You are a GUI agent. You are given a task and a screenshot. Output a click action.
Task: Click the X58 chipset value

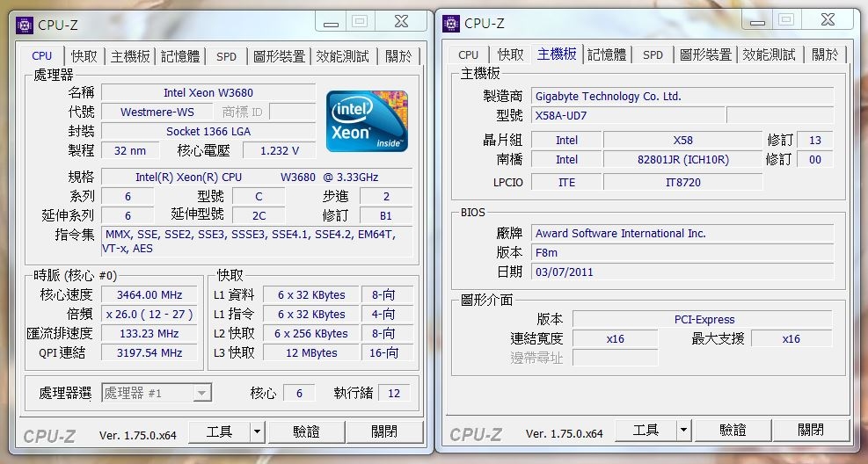[682, 141]
